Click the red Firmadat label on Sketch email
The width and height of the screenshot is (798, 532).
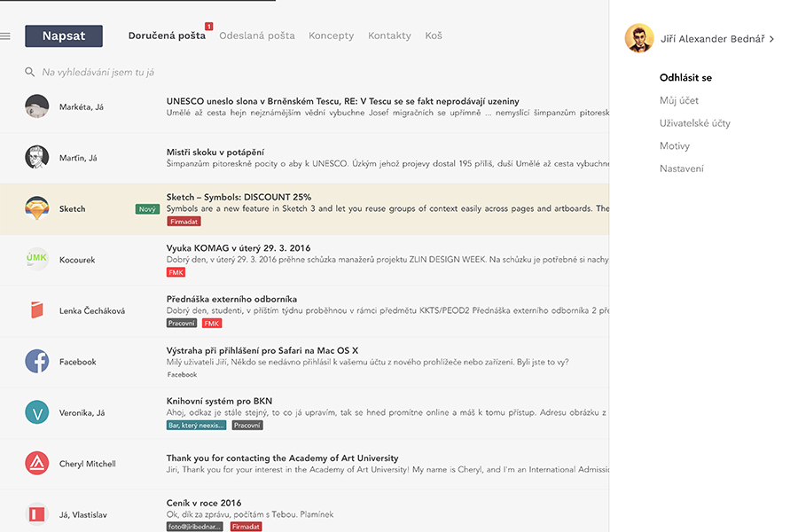coord(184,222)
